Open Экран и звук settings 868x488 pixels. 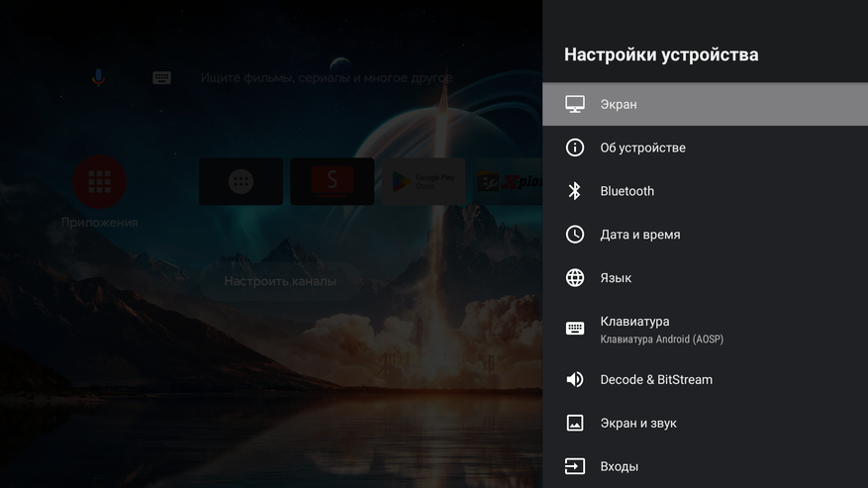(x=705, y=424)
